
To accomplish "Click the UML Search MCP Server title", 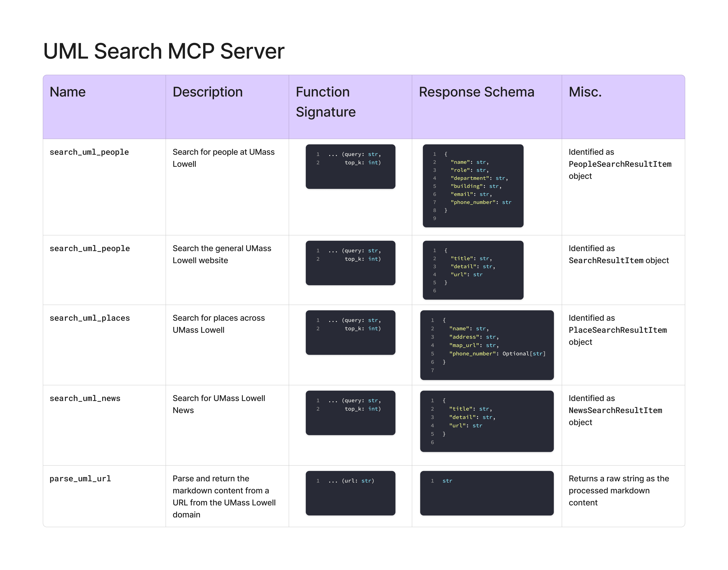I will 163,51.
